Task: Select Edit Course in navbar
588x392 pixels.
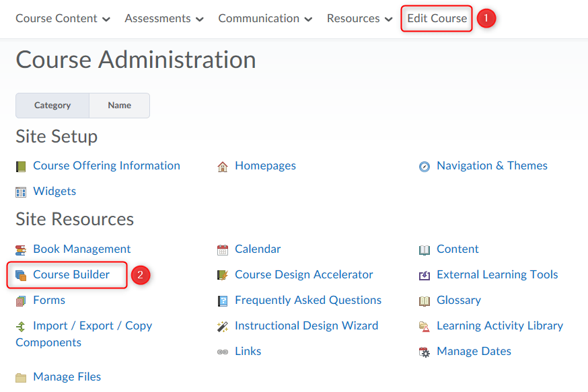Action: click(437, 19)
